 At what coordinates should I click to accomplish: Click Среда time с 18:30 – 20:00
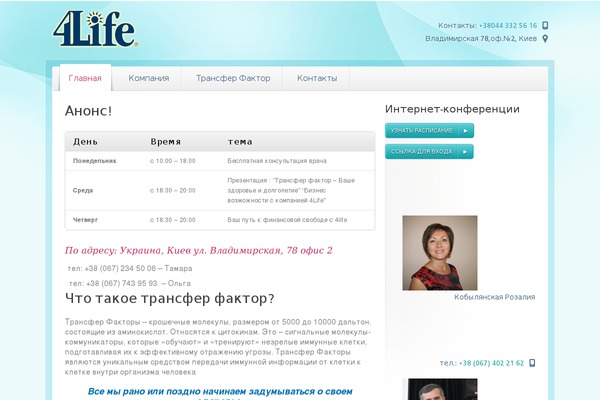[173, 190]
